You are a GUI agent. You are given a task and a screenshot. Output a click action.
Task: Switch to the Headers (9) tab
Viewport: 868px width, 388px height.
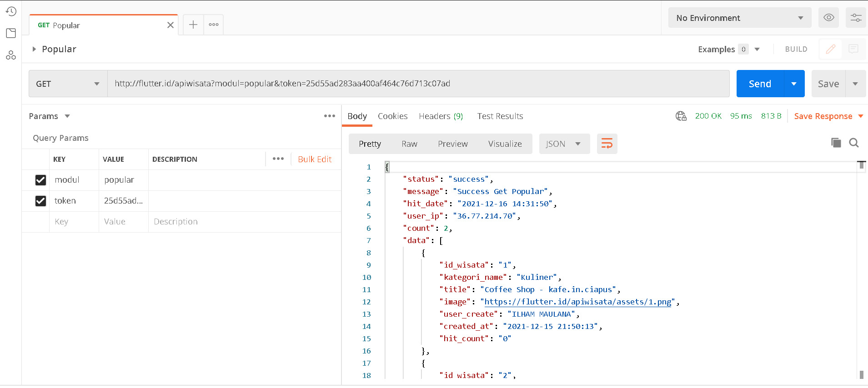click(441, 116)
